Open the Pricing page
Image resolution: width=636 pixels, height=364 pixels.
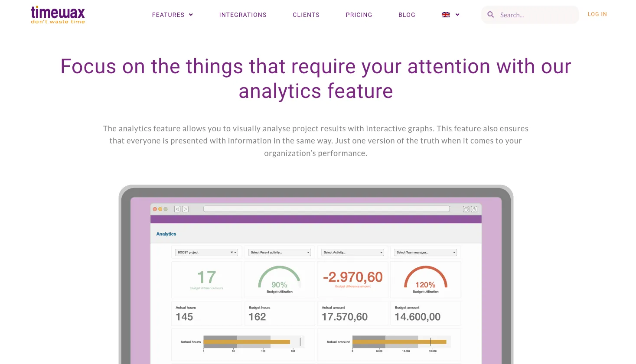click(359, 15)
